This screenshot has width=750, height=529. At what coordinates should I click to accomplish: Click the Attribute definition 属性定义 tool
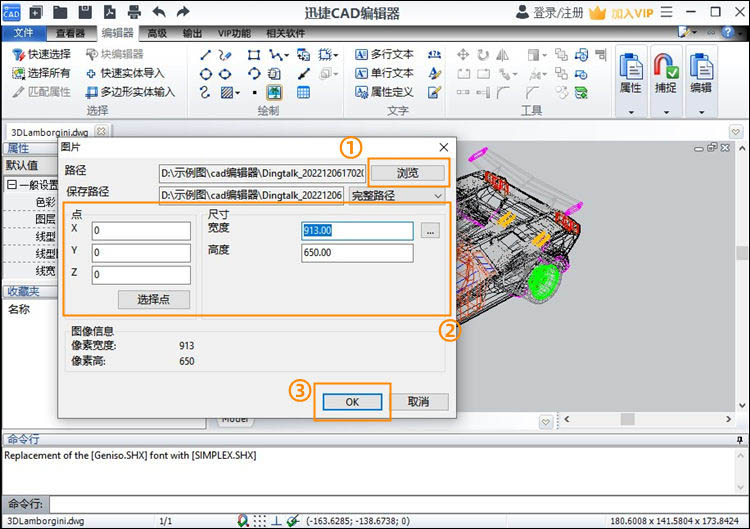pyautogui.click(x=384, y=92)
